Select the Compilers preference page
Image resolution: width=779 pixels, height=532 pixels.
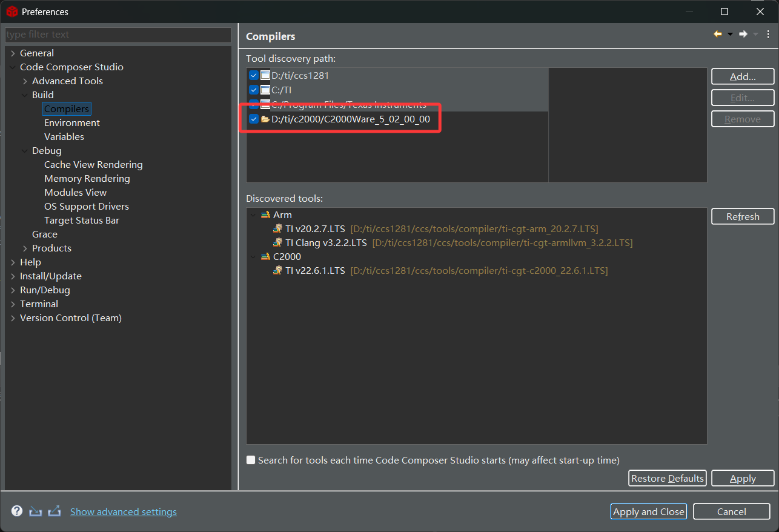point(67,109)
